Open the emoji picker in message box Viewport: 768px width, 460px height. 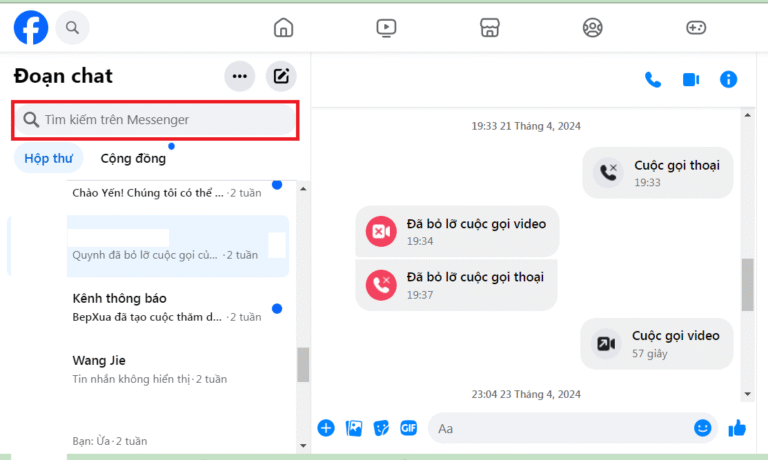point(703,428)
